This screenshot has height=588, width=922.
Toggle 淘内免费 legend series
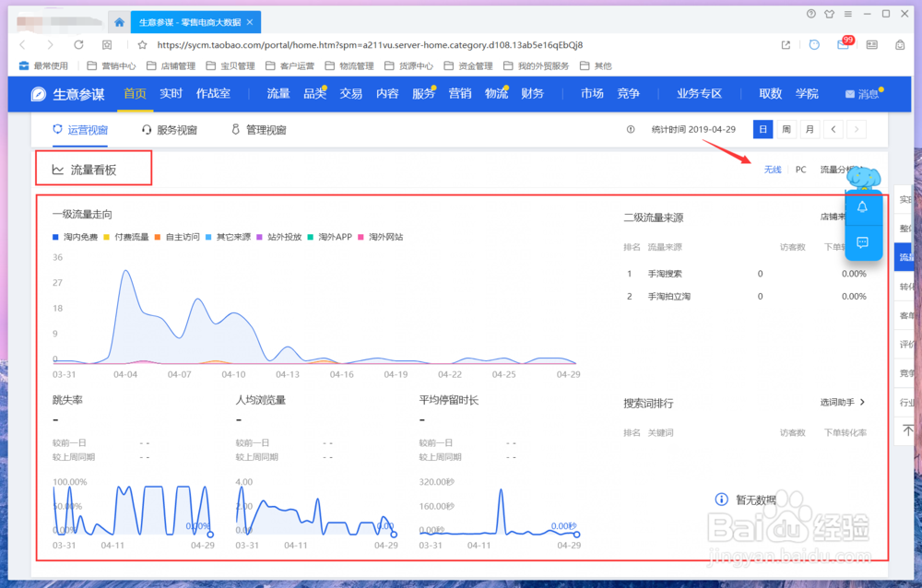(x=75, y=237)
